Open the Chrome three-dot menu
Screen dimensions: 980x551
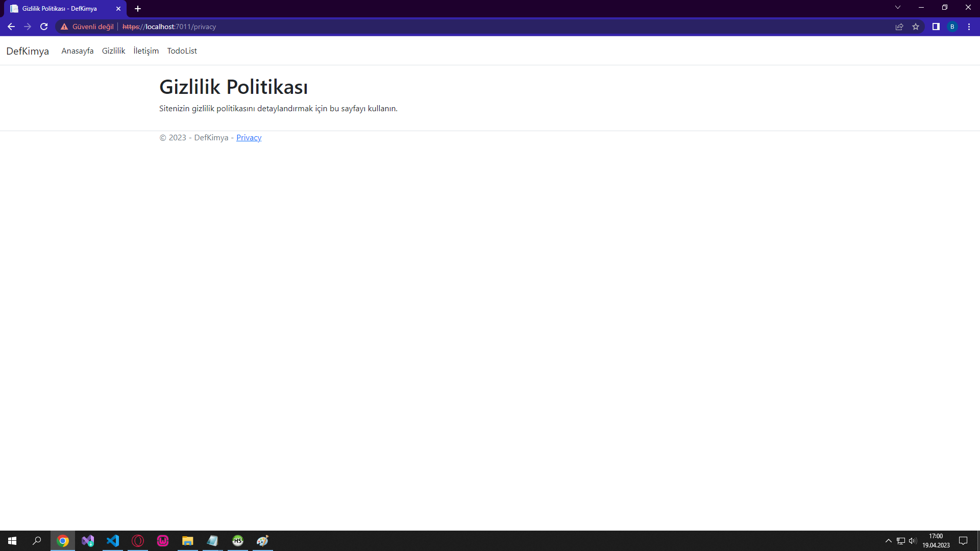click(x=969, y=27)
